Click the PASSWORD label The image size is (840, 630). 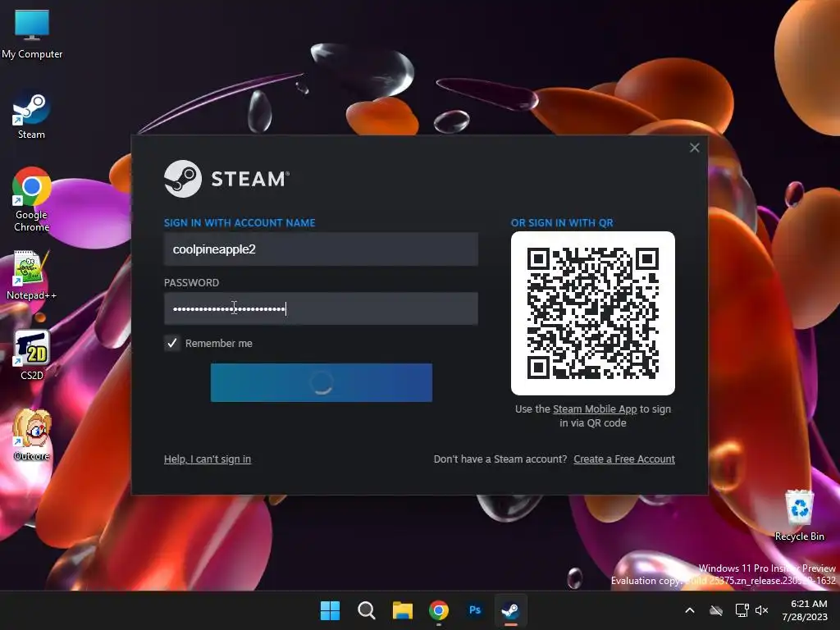(x=191, y=283)
